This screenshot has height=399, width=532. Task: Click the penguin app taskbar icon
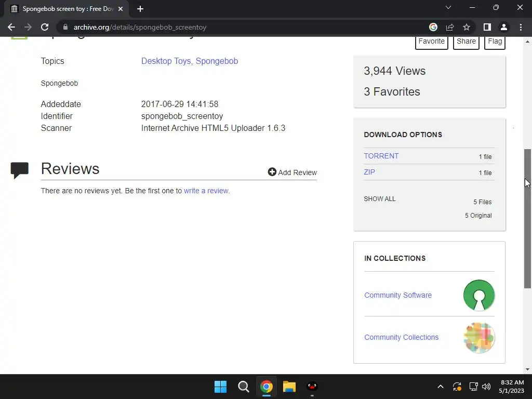click(312, 387)
